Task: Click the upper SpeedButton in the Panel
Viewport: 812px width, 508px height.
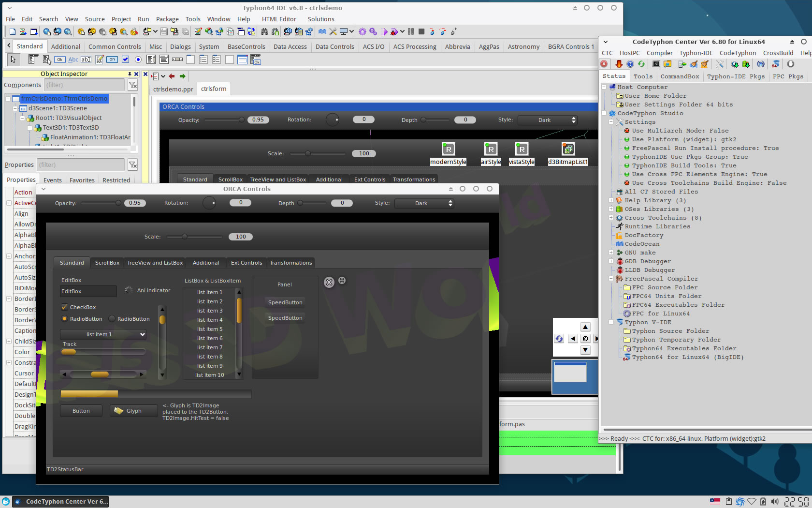Action: pos(285,302)
